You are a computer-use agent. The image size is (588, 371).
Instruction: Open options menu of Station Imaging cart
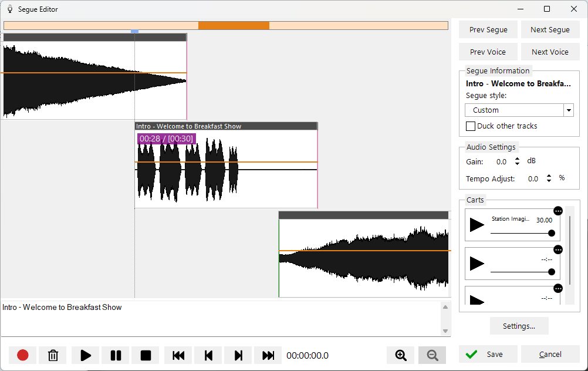click(558, 211)
